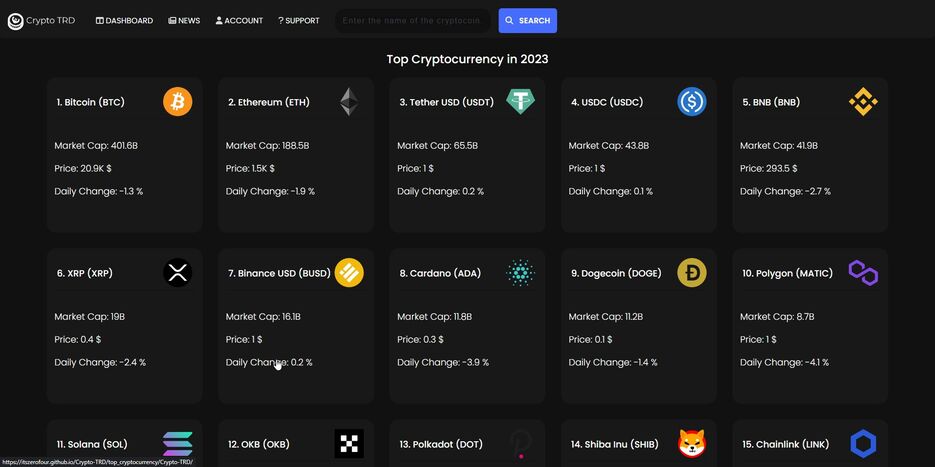Click Tether's 'Market Cap: 65.5B' text

tap(438, 146)
